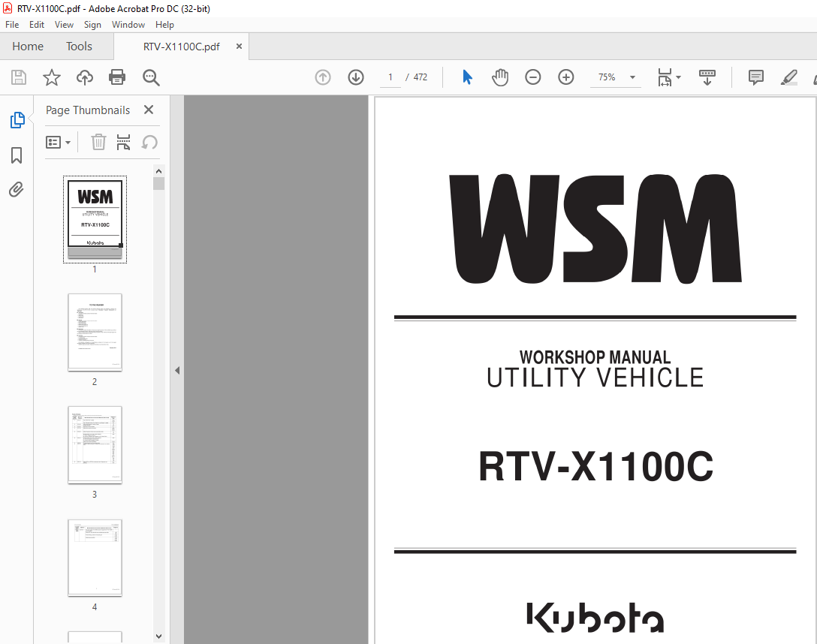817x644 pixels.
Task: Select page 4 thumbnail
Action: 95,558
